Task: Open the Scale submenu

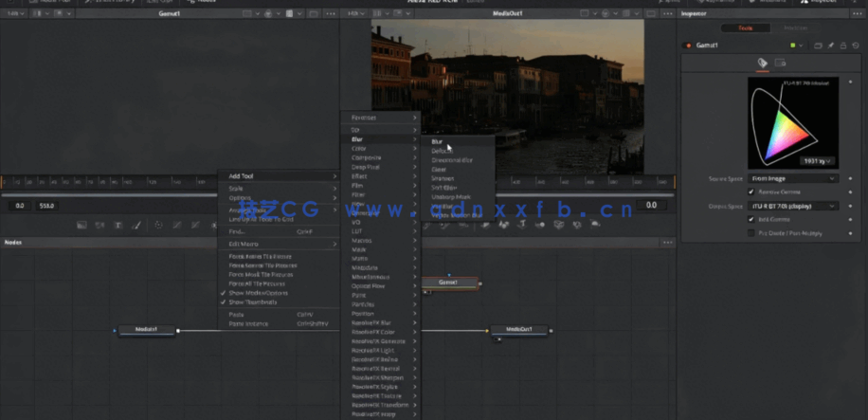Action: pos(279,189)
